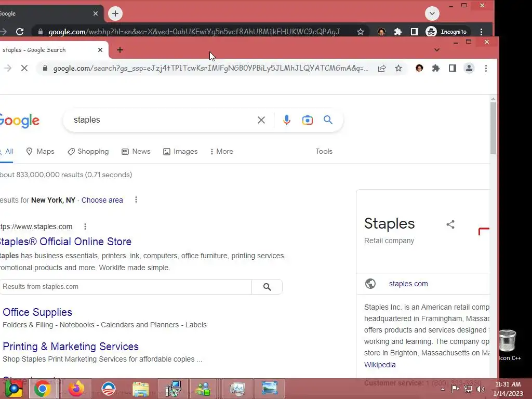Click the Google logo

click(x=20, y=121)
